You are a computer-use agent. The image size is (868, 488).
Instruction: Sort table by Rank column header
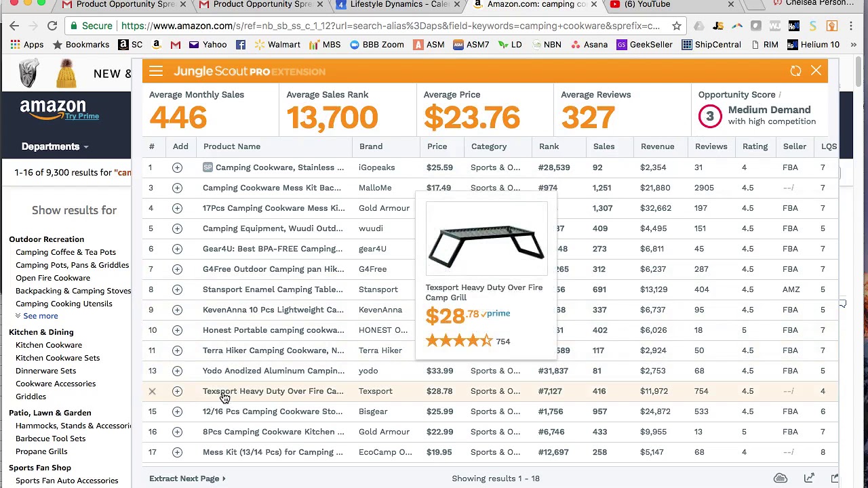(549, 146)
